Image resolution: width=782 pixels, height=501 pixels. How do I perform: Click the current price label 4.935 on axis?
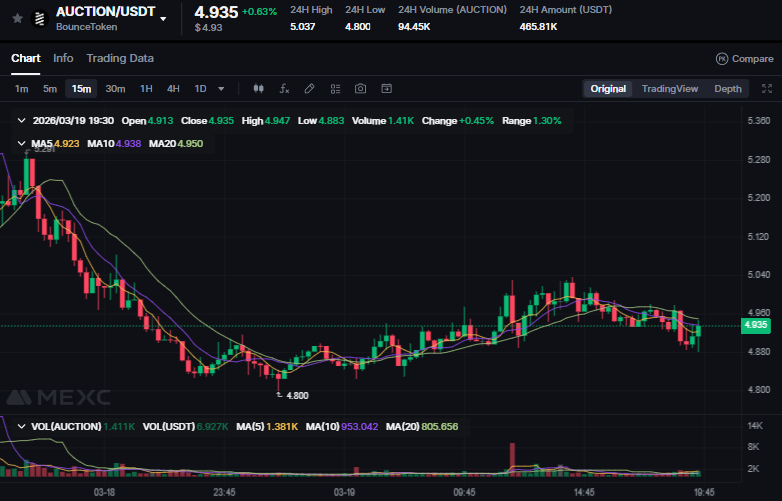coord(756,326)
